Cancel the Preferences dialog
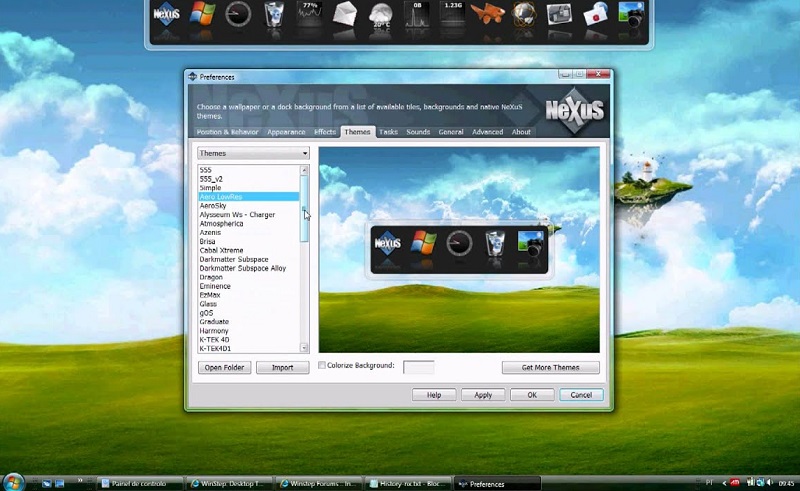The image size is (800, 491). tap(581, 395)
